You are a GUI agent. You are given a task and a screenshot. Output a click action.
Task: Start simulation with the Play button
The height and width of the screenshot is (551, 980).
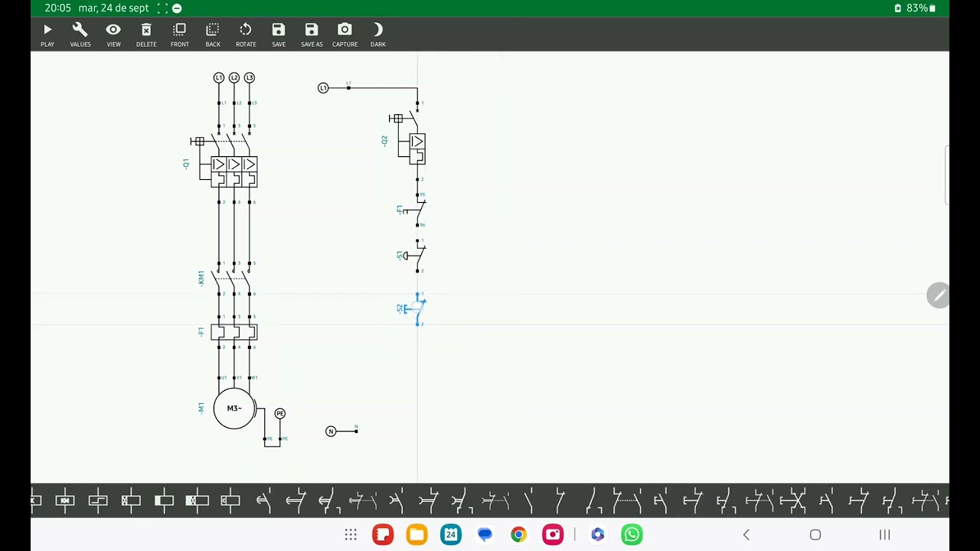(47, 34)
